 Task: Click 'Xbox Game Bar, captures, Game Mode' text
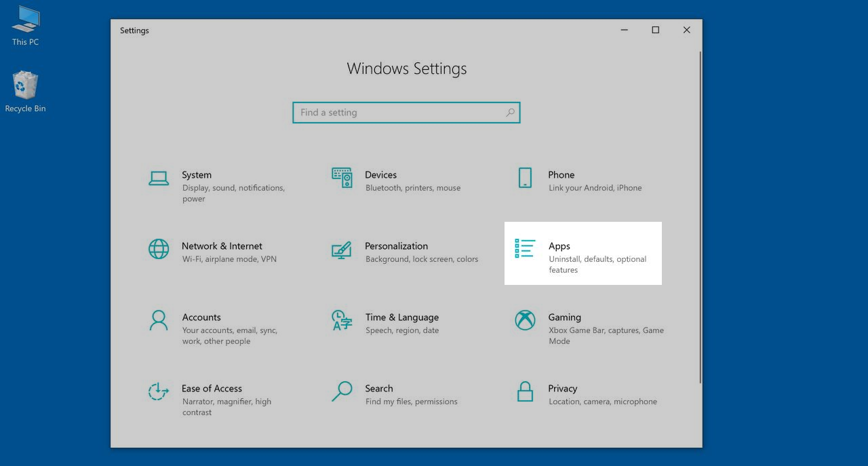tap(606, 336)
